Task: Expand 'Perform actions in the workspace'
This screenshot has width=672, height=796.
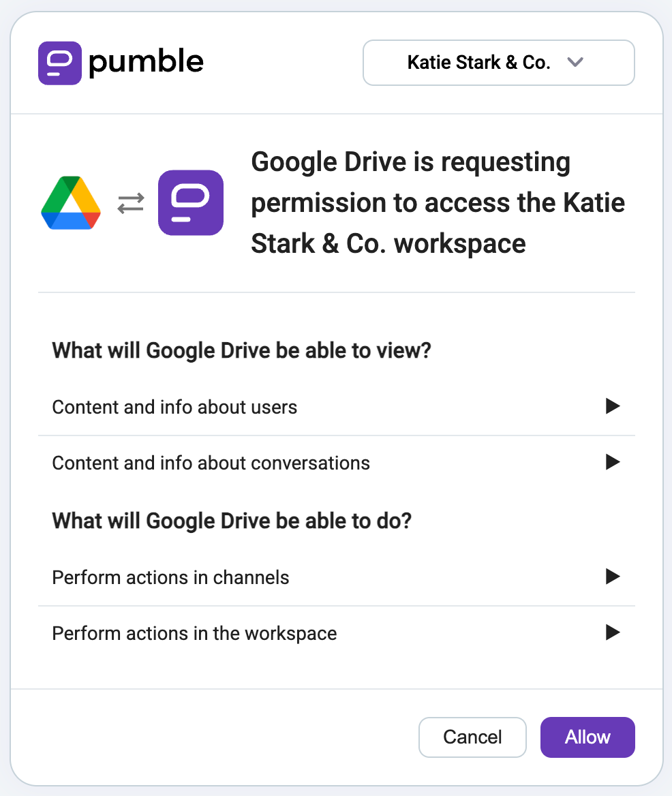Action: [613, 632]
